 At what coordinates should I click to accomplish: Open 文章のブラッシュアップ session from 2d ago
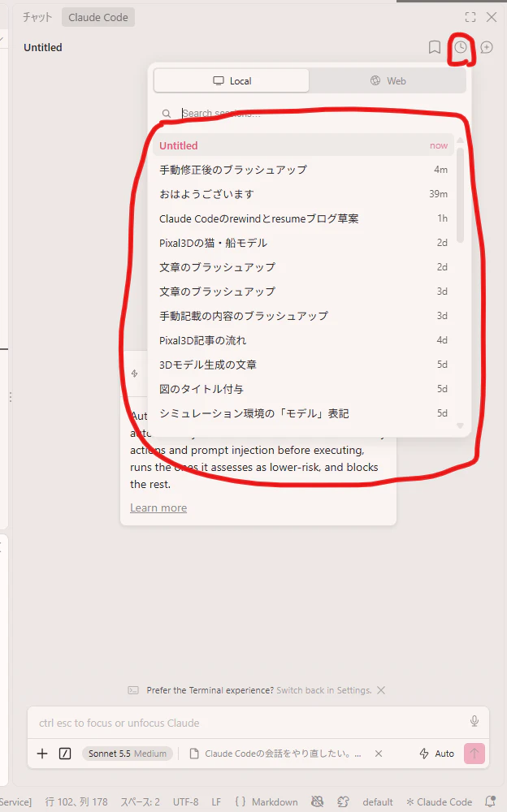pos(303,267)
